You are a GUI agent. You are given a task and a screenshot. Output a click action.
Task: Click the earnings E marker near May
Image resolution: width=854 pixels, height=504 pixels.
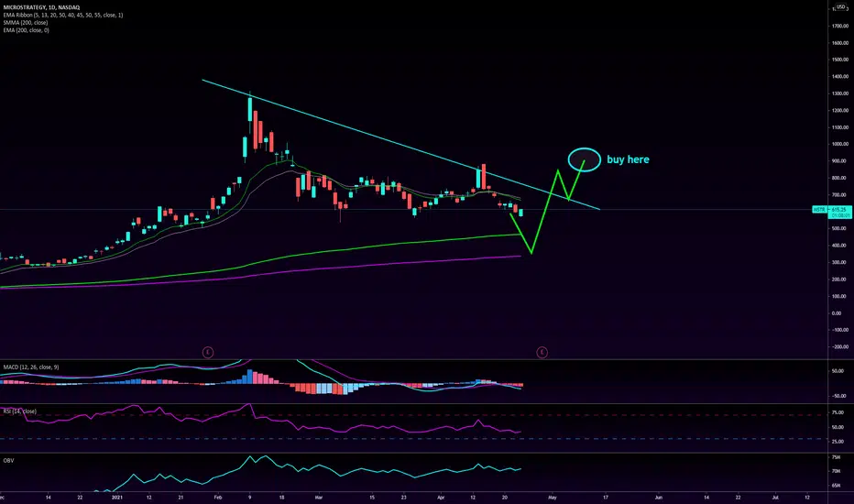coord(542,353)
